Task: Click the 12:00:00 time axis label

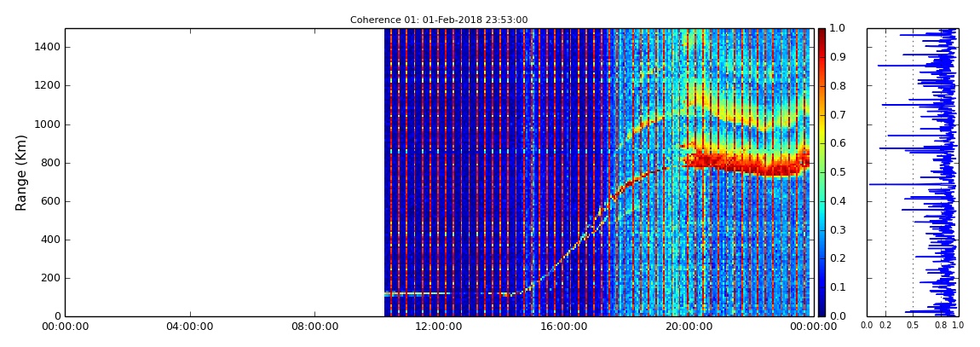Action: [x=439, y=327]
